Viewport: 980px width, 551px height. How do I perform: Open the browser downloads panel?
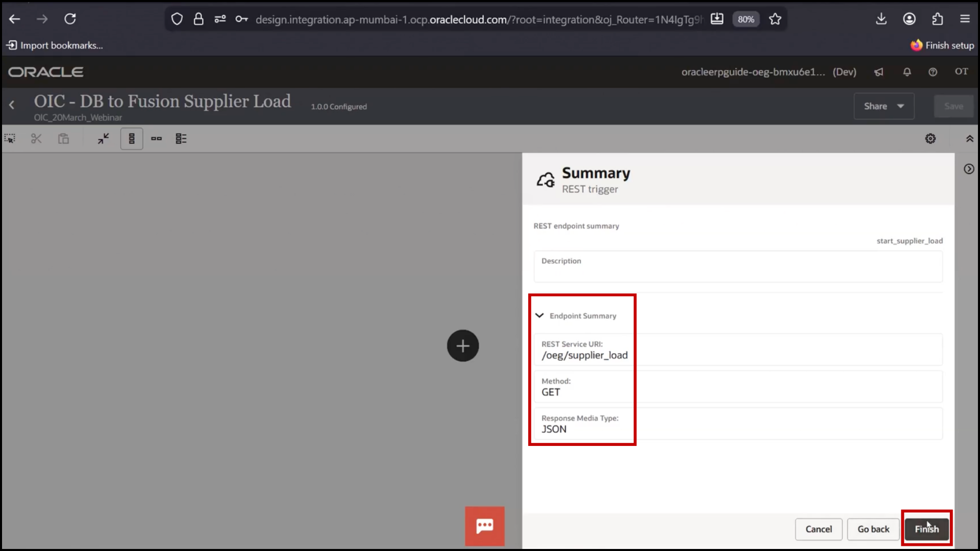pyautogui.click(x=881, y=19)
